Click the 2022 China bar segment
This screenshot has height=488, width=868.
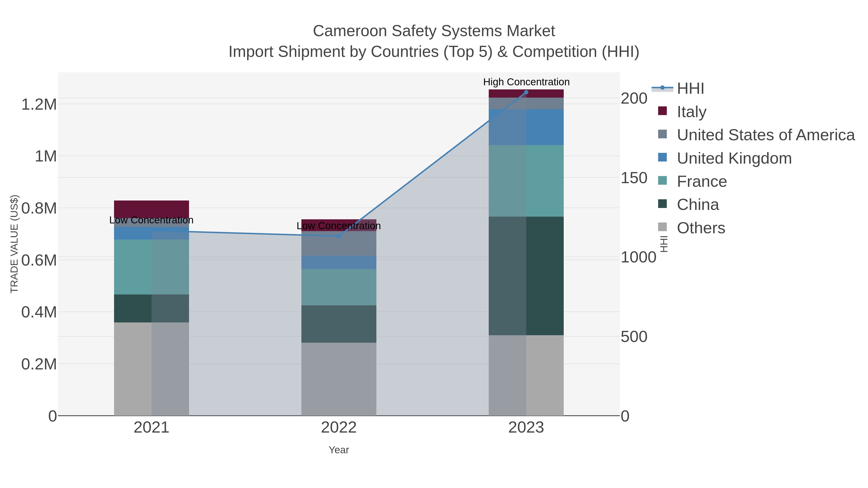[339, 324]
